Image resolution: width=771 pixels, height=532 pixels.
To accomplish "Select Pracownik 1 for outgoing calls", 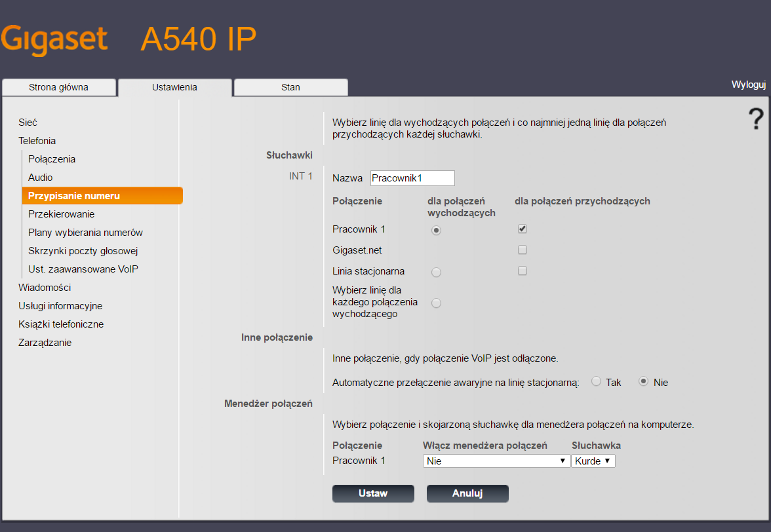I will (x=436, y=231).
